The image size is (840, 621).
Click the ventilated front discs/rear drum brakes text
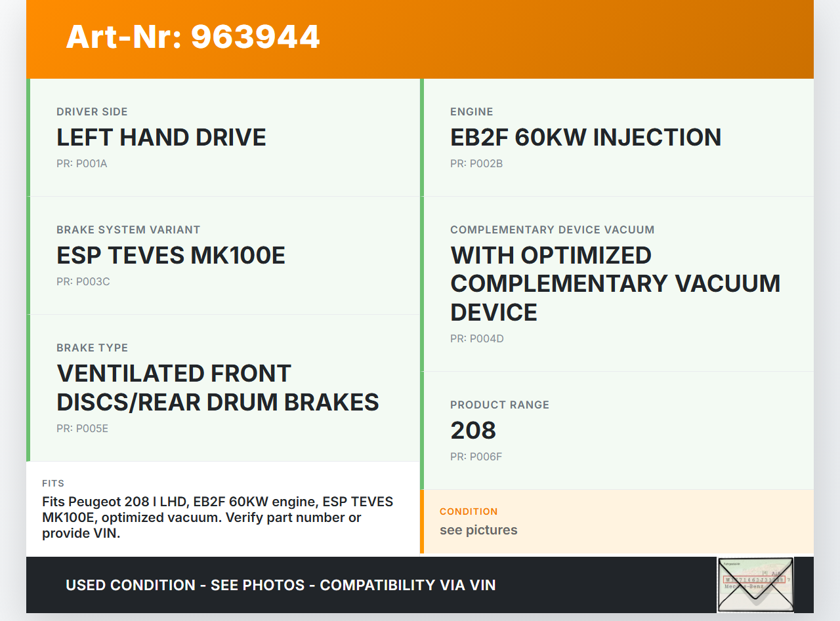click(218, 388)
